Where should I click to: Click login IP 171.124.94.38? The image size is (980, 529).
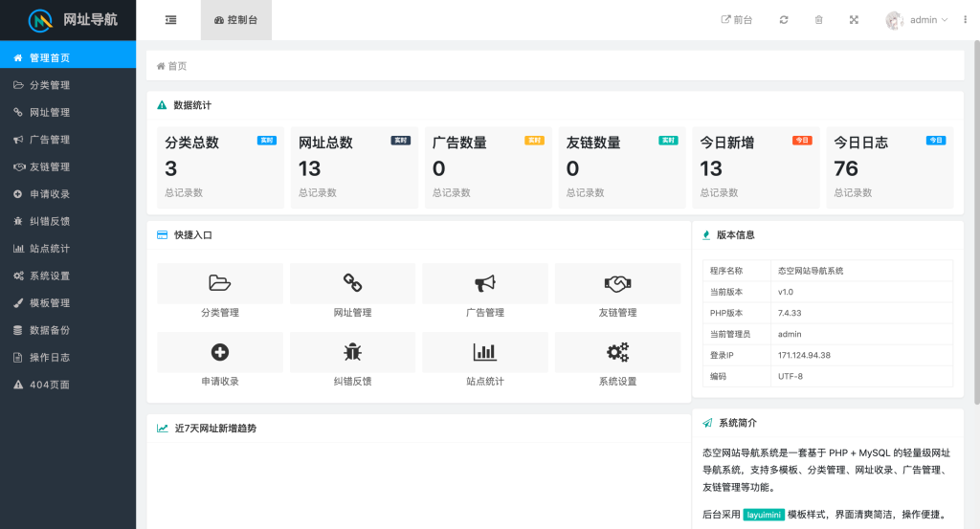(x=804, y=355)
